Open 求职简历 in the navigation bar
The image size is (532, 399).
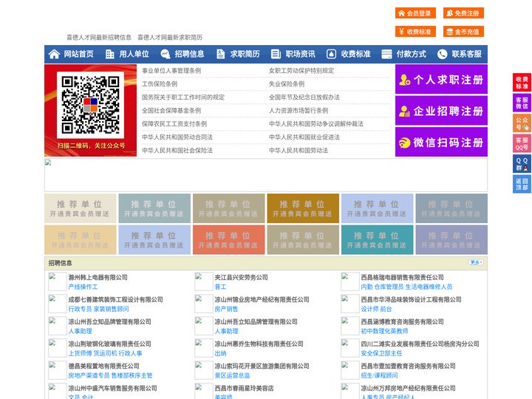pyautogui.click(x=245, y=54)
